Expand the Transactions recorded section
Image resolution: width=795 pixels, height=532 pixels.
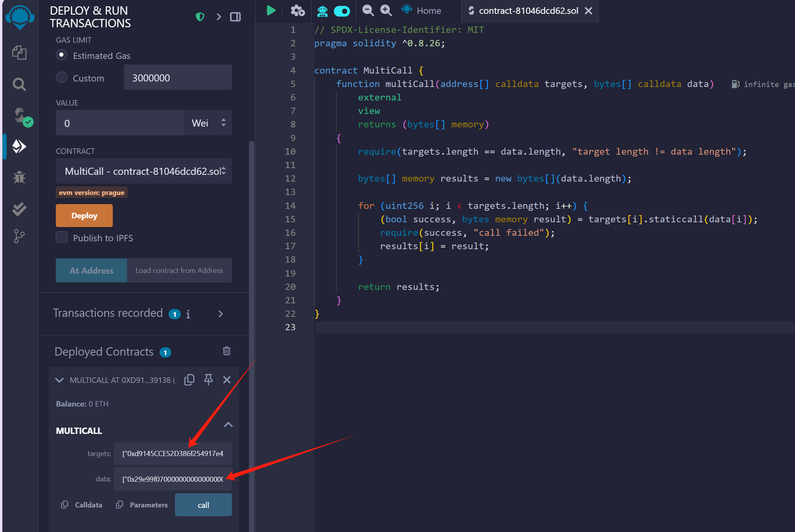pyautogui.click(x=221, y=314)
